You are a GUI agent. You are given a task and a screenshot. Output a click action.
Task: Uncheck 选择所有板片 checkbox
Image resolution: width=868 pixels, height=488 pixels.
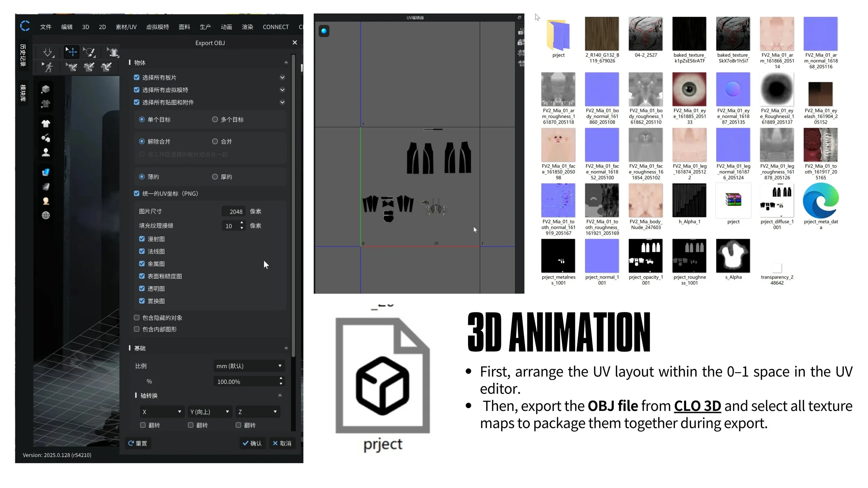pyautogui.click(x=137, y=77)
